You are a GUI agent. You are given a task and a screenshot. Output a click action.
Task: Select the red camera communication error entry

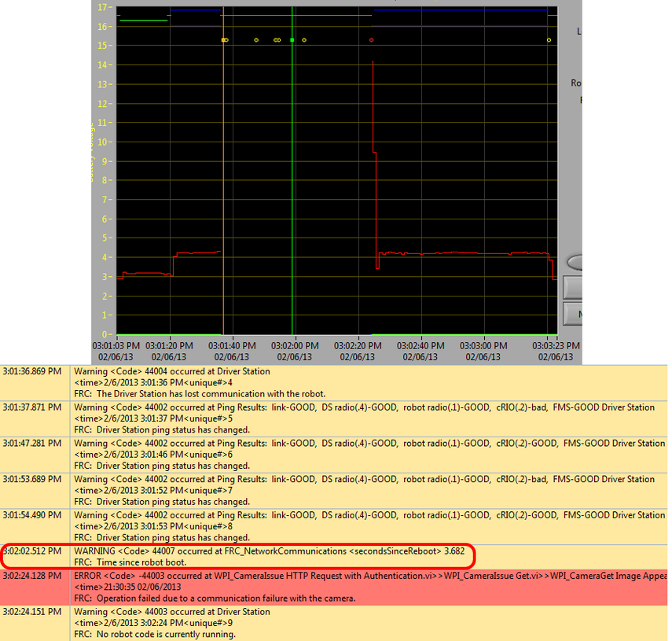[x=314, y=587]
